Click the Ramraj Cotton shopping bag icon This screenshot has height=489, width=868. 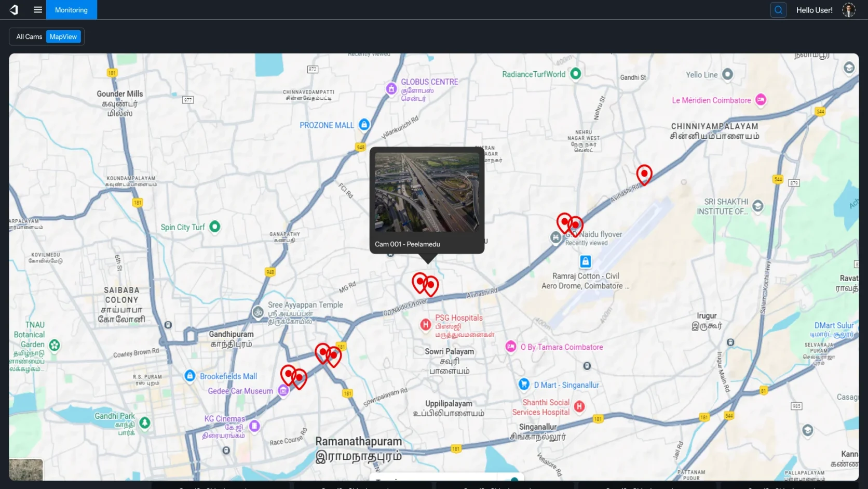[x=586, y=261]
